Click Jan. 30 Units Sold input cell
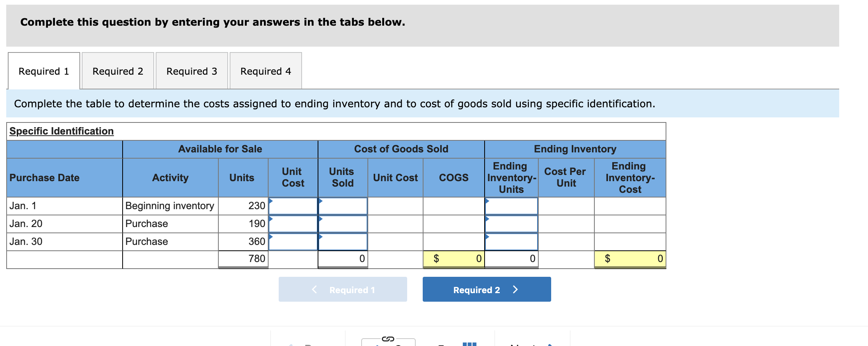Screen dimensions: 868x346 (343, 242)
